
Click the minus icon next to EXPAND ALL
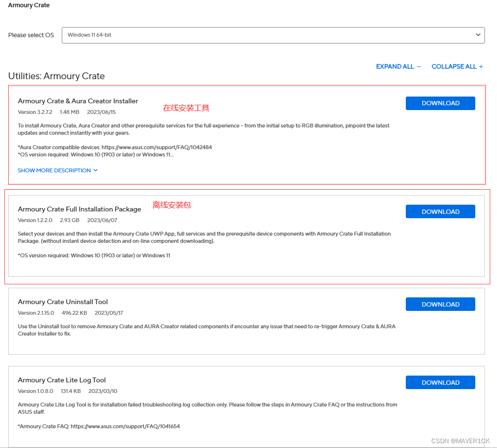[x=419, y=67]
